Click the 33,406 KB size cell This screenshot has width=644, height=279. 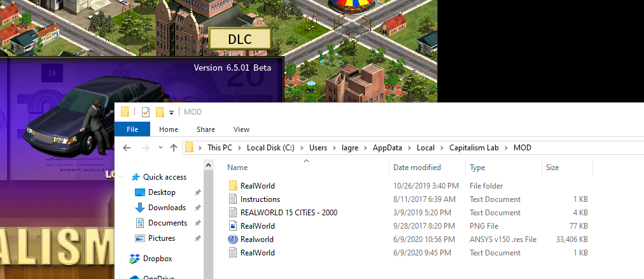click(571, 239)
